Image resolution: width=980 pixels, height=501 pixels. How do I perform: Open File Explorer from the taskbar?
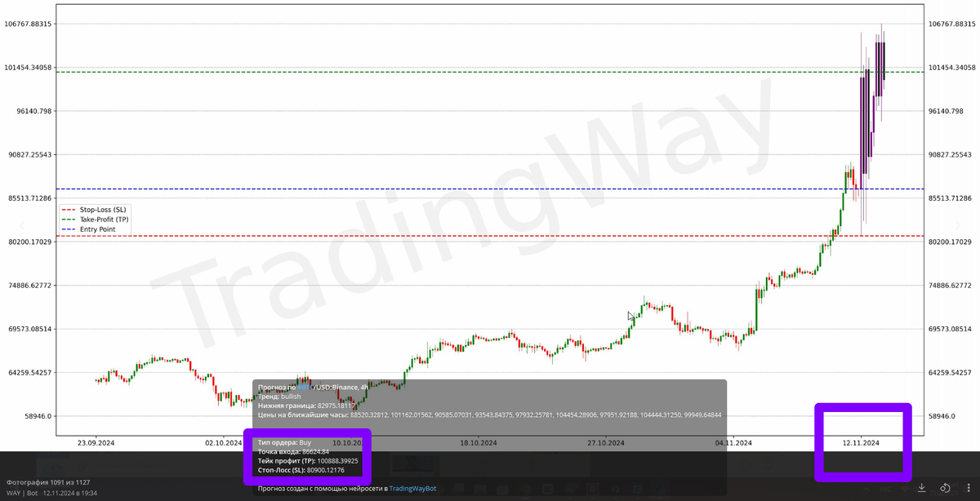tap(479, 488)
